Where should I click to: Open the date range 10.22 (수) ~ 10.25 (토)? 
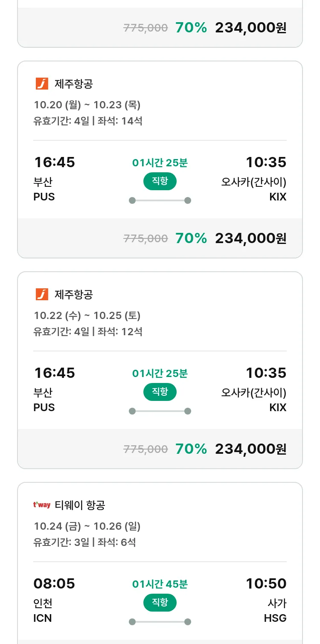(87, 316)
